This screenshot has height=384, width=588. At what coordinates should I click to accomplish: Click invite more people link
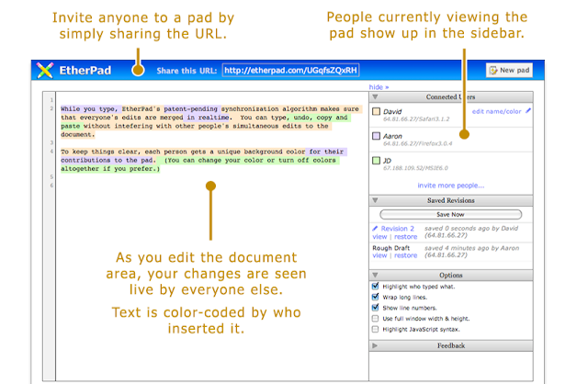coord(451,186)
